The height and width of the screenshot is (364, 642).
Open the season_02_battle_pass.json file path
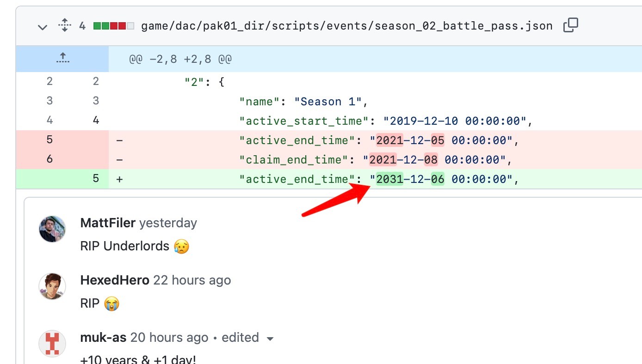click(346, 26)
